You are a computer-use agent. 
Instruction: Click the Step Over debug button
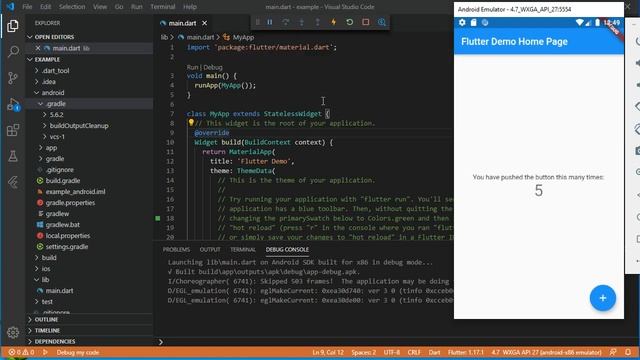pos(286,22)
